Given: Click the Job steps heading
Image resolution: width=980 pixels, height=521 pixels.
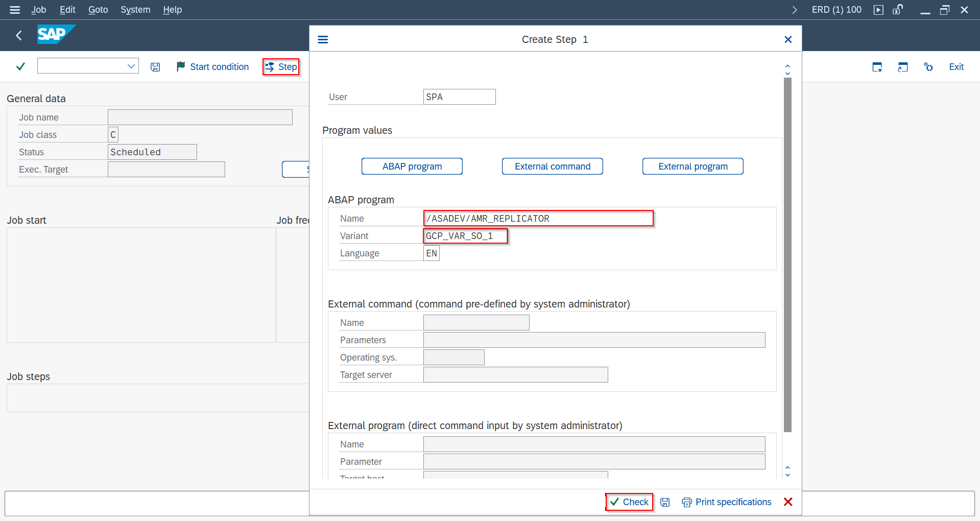Looking at the screenshot, I should [x=29, y=376].
